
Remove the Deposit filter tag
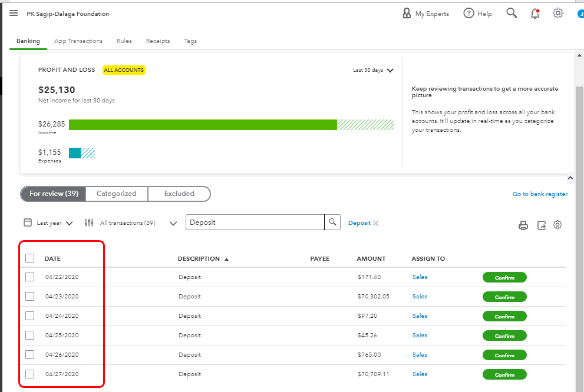tap(375, 223)
